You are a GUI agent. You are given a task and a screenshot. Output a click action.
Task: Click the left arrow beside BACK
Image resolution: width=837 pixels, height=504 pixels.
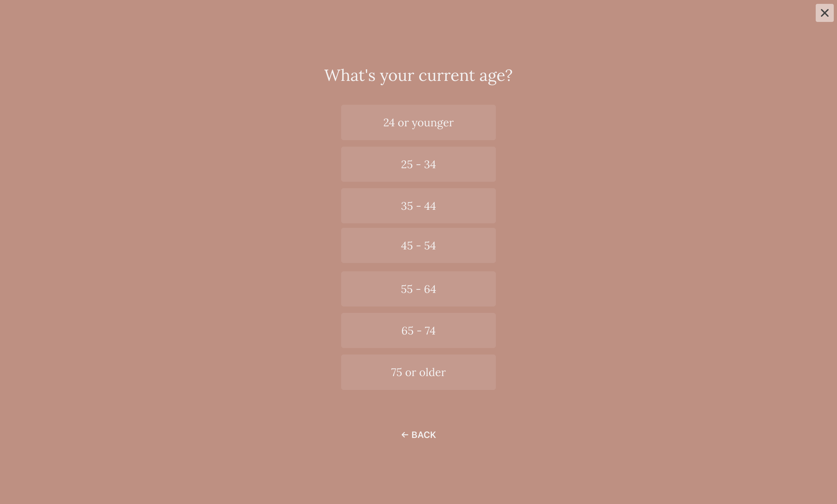coord(405,435)
